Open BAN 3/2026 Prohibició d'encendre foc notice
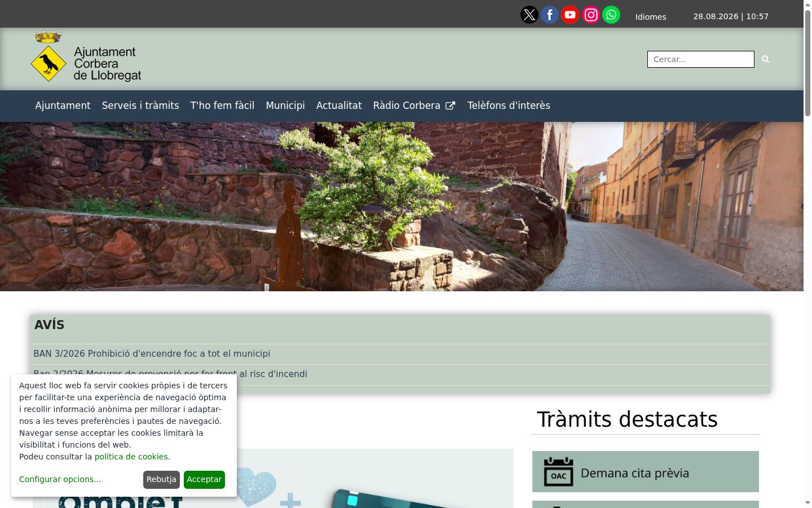Image resolution: width=812 pixels, height=508 pixels. (152, 354)
